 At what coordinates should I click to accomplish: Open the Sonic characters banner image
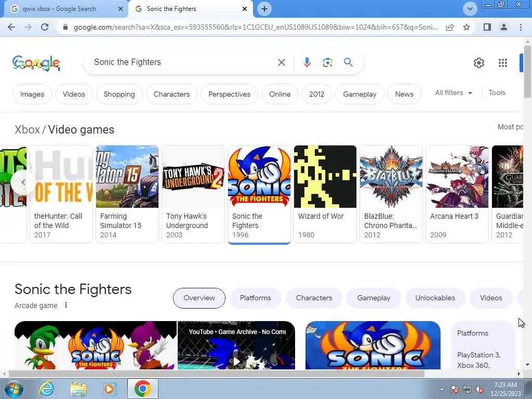[x=96, y=345]
